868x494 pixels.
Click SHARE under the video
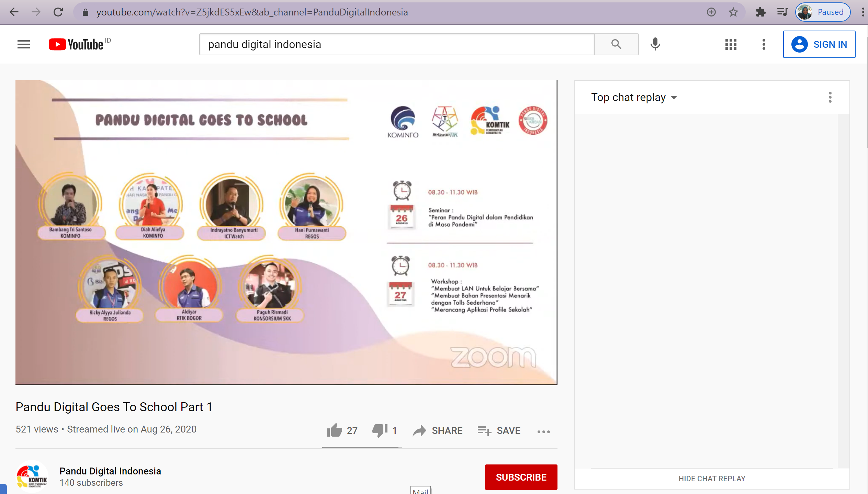[x=438, y=430]
